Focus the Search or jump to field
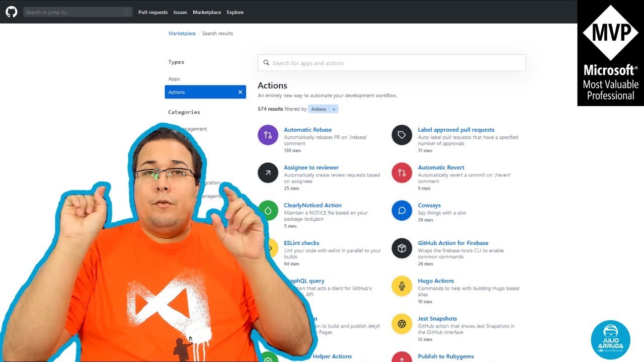Screen dimensions: 644x362 [78, 12]
